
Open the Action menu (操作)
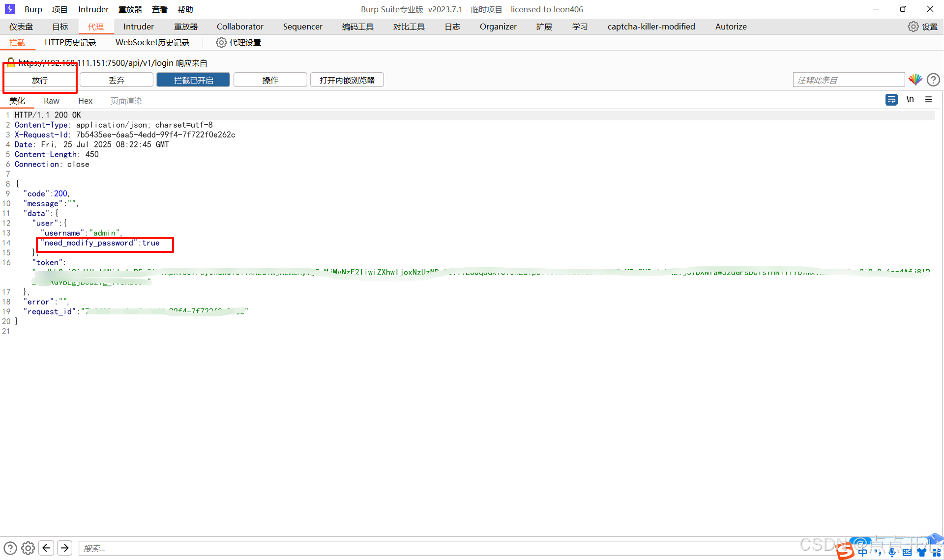tap(270, 80)
